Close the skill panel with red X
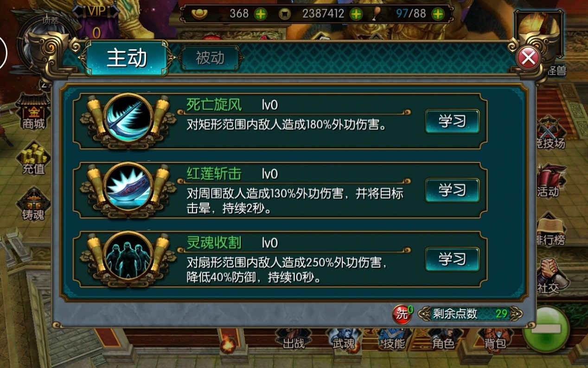Viewport: 588px width, 368px height. [x=528, y=58]
